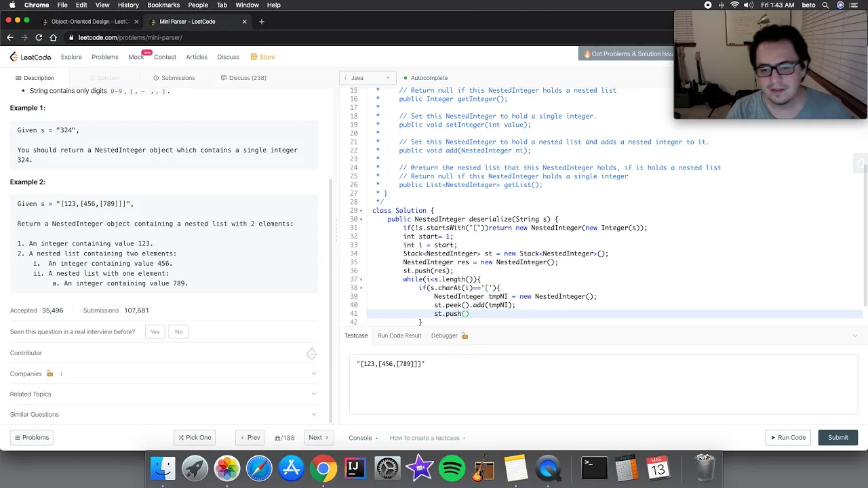The image size is (868, 488).
Task: Answer Yes to seen in interview
Action: 155,331
